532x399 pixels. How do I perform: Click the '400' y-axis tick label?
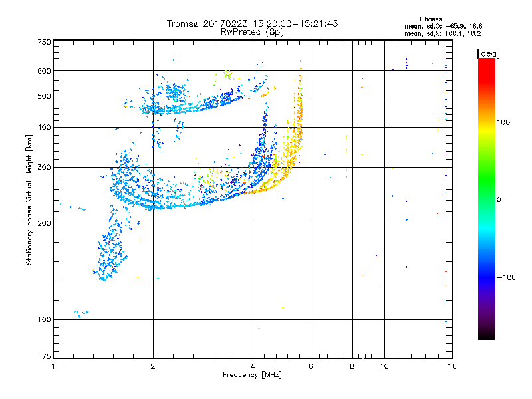pyautogui.click(x=44, y=127)
